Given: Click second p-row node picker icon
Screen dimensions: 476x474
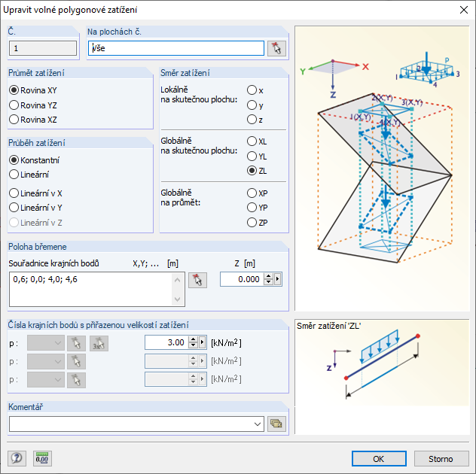Looking at the screenshot, I should coord(76,361).
